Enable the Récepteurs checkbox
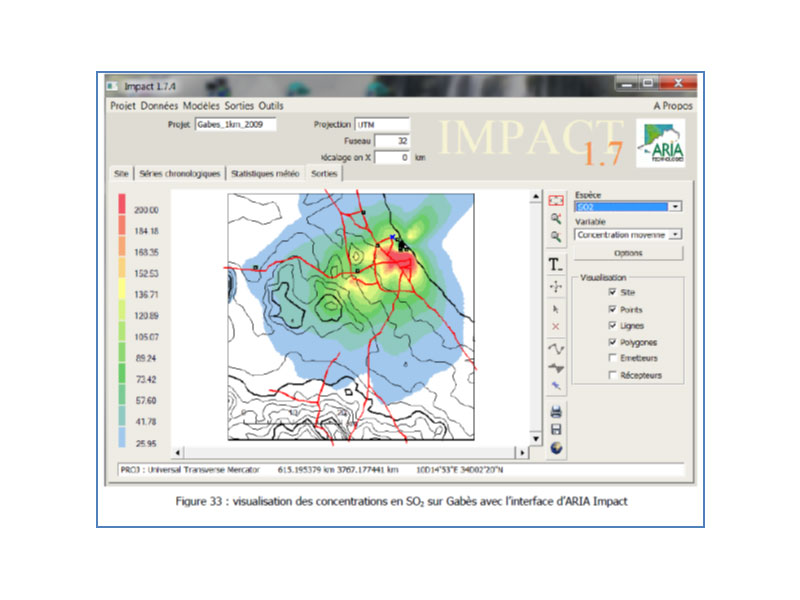Screen dimensions: 800x600 point(612,374)
